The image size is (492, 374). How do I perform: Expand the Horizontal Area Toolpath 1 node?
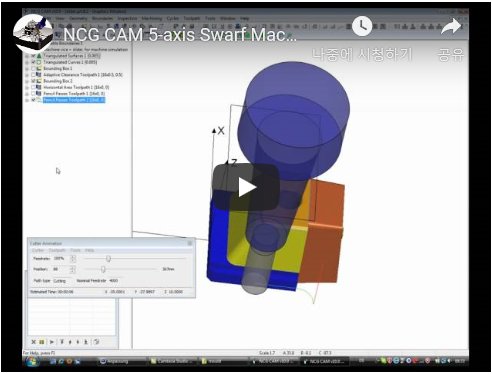[x=27, y=88]
